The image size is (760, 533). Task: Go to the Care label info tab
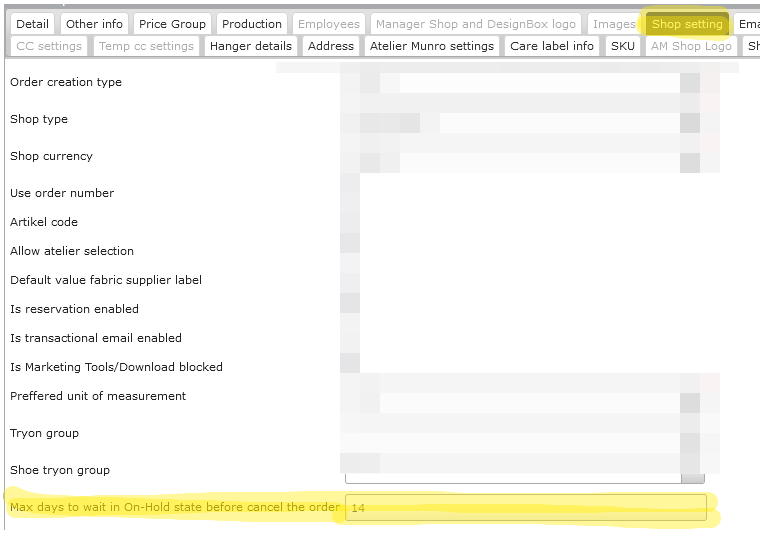coord(552,46)
